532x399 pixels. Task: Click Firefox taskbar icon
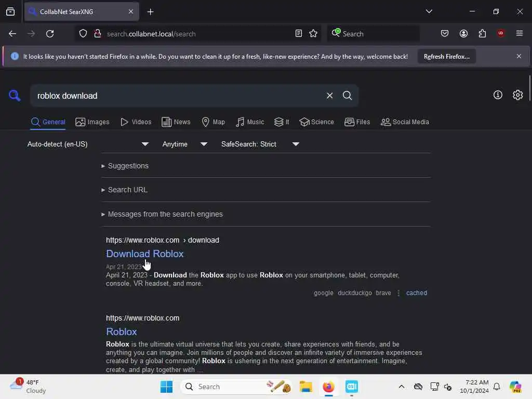[328, 387]
